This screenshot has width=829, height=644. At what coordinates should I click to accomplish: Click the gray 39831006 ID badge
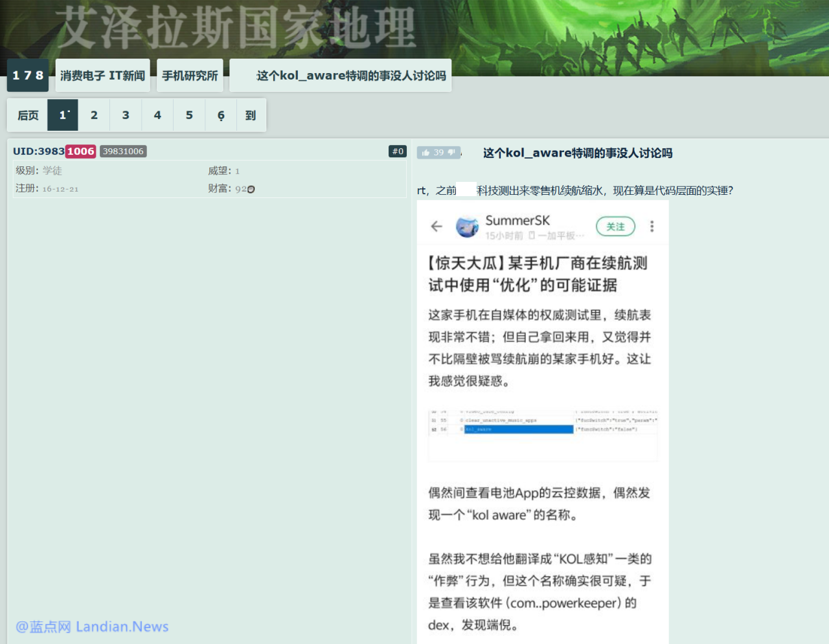click(x=123, y=151)
